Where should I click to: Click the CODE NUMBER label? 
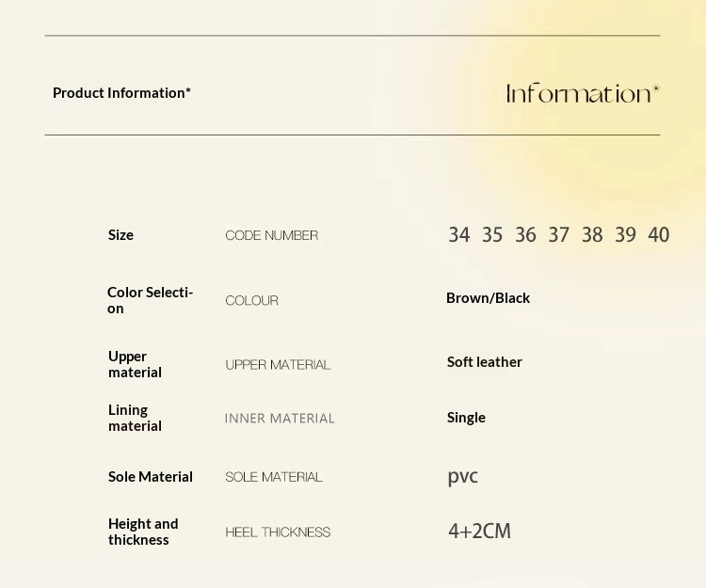271,235
